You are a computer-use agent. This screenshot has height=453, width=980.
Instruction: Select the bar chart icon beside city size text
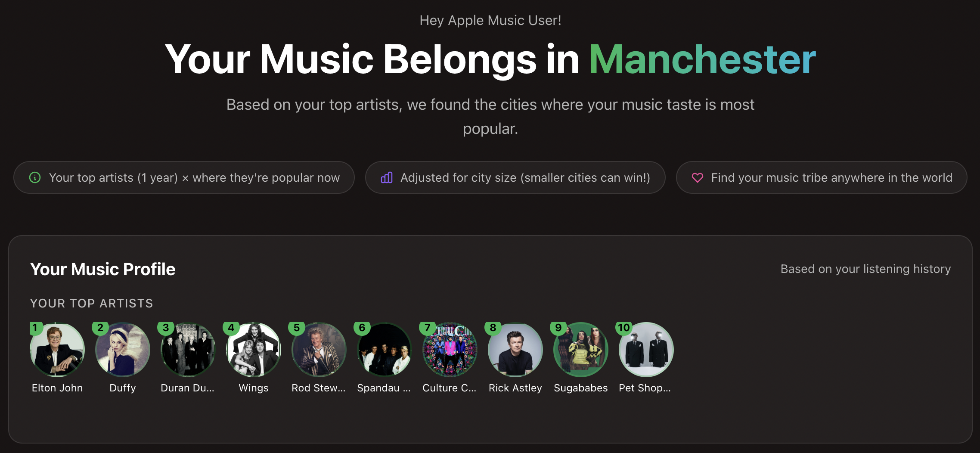click(x=387, y=177)
